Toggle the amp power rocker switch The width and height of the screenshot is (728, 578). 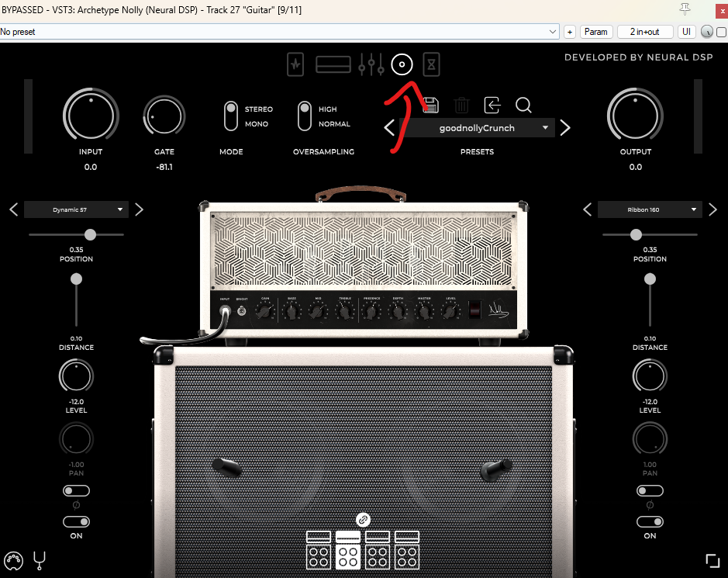point(475,310)
